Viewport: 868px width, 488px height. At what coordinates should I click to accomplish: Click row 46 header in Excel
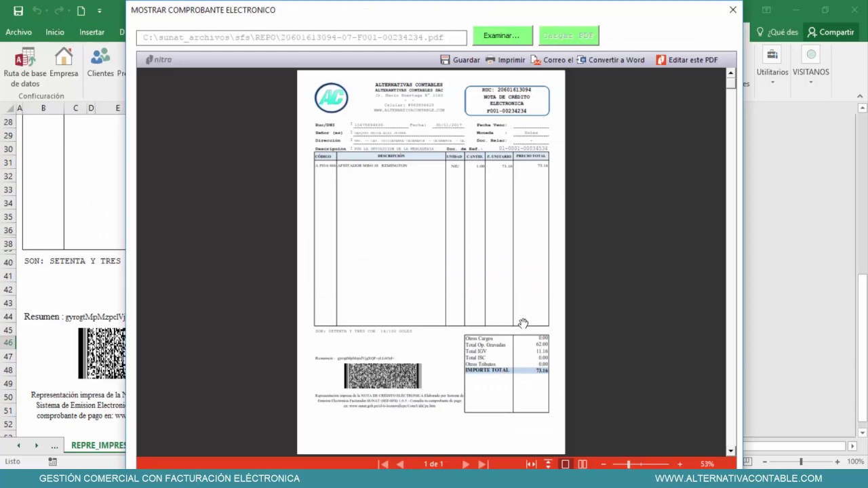point(8,343)
